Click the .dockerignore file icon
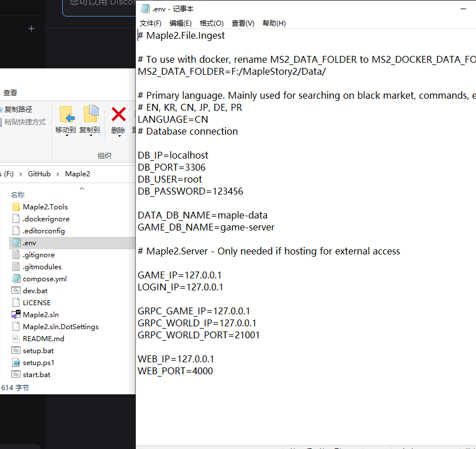The image size is (476, 449). pos(16,219)
